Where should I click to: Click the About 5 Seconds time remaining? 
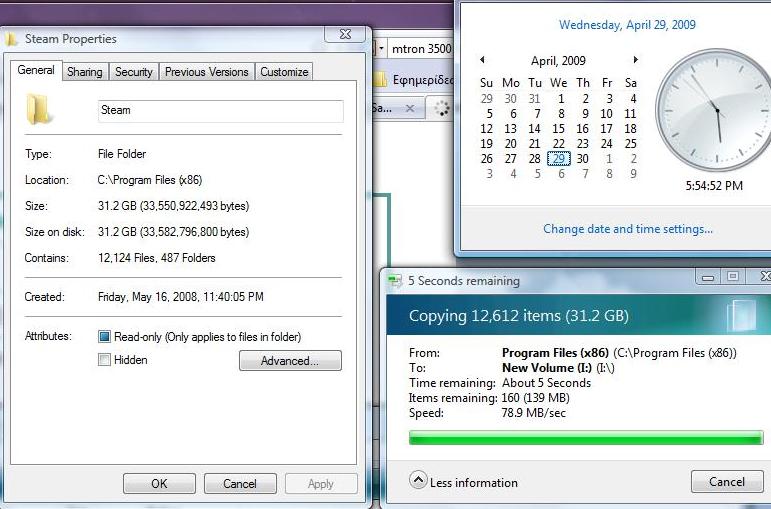click(x=546, y=383)
